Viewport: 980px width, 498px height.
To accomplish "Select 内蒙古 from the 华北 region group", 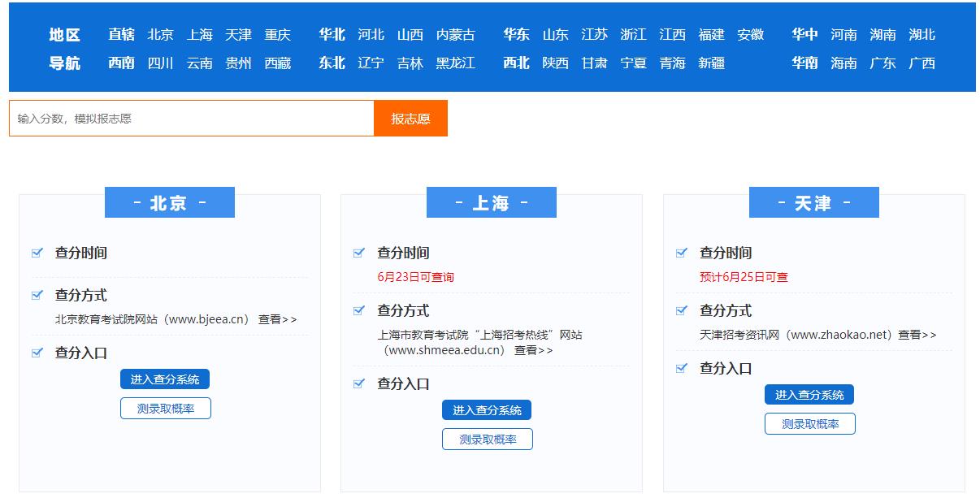I will (455, 35).
